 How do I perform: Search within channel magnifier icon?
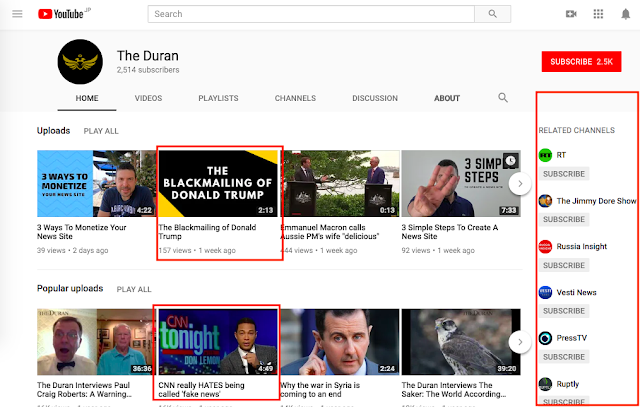tap(503, 98)
